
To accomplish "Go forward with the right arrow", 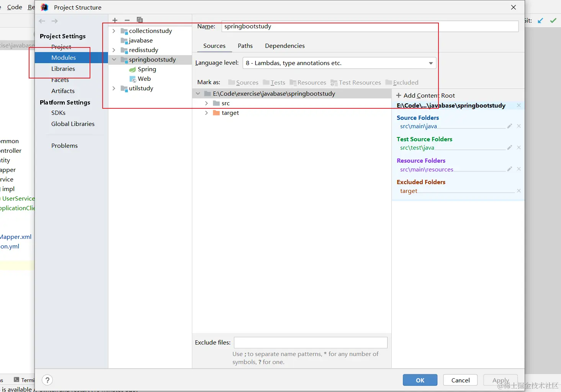I will point(55,21).
